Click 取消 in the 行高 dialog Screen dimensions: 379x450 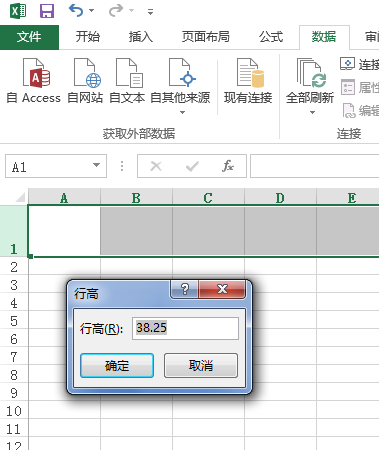click(201, 365)
